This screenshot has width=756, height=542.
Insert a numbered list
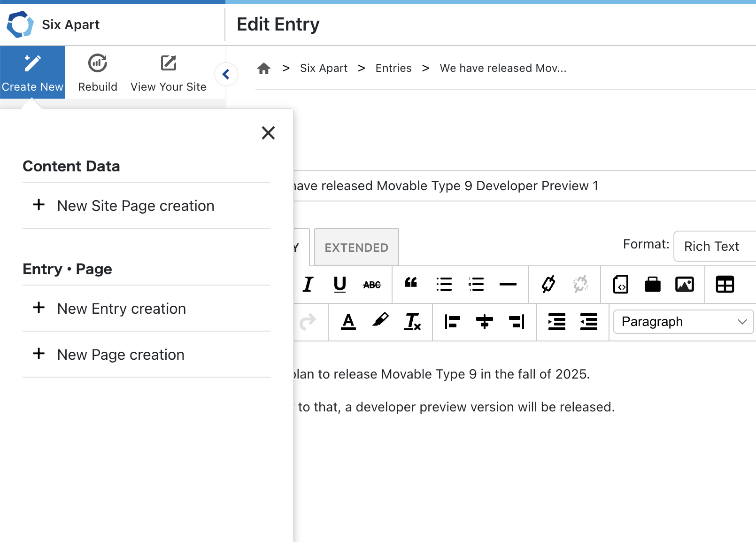(x=476, y=284)
